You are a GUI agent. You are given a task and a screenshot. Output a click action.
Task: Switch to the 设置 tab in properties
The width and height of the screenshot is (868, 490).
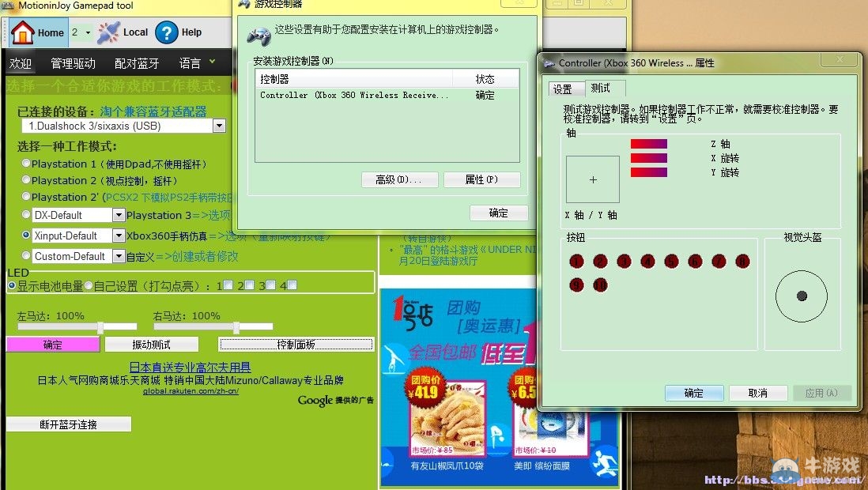(x=564, y=89)
